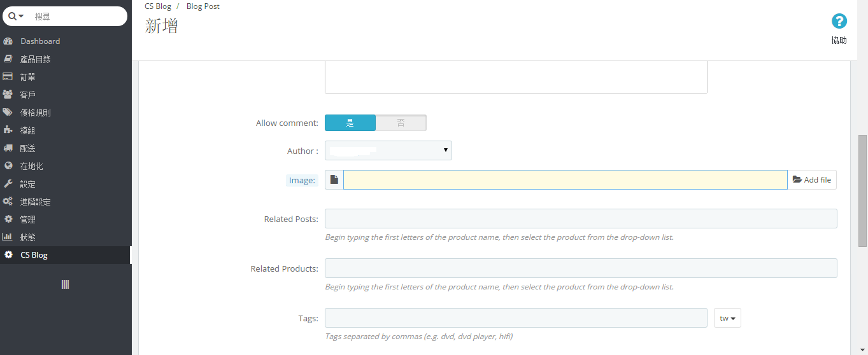Expand the tw language dropdown for Tags

click(727, 318)
